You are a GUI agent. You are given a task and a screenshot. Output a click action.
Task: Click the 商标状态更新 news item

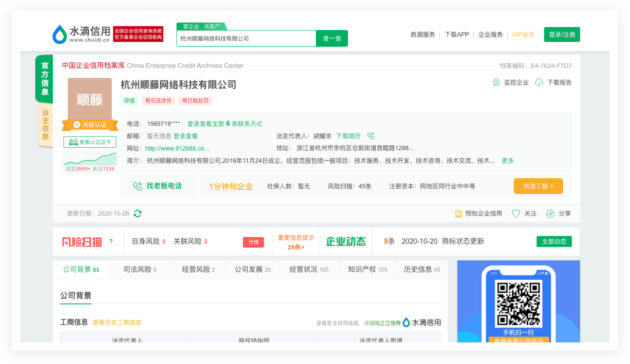point(463,241)
